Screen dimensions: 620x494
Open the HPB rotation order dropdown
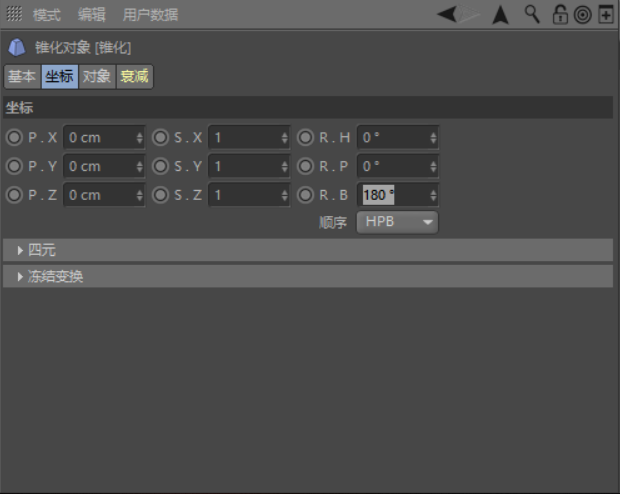pos(397,222)
